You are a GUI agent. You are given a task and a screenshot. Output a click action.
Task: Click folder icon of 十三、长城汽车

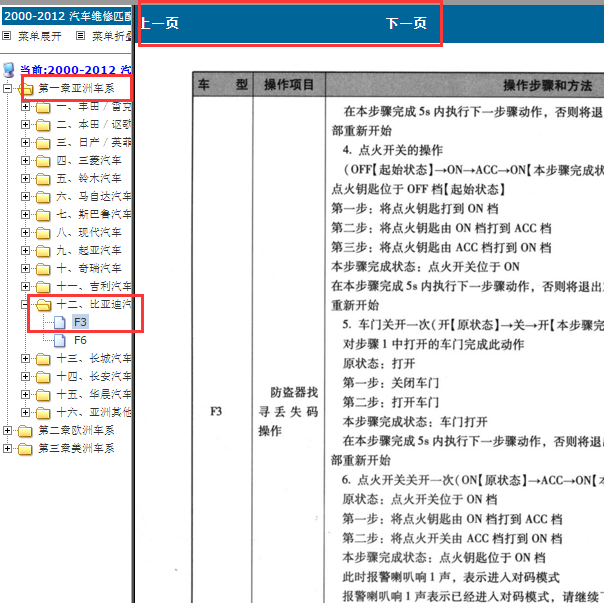pyautogui.click(x=43, y=359)
